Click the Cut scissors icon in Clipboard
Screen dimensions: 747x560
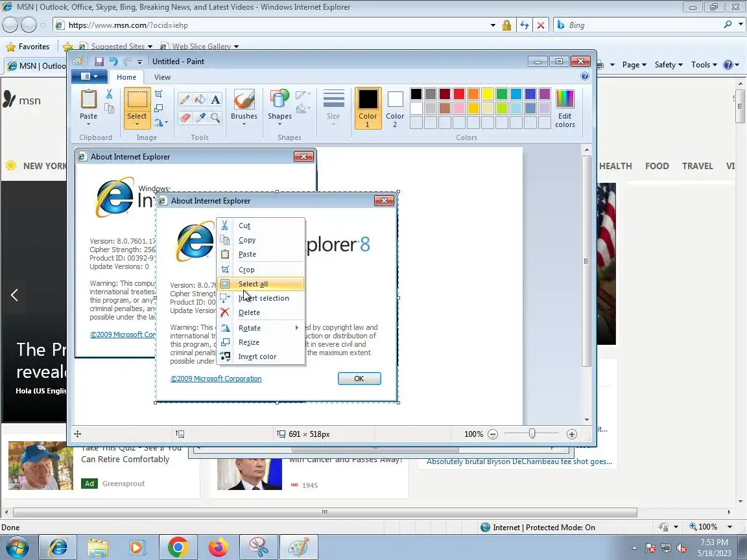pos(109,94)
